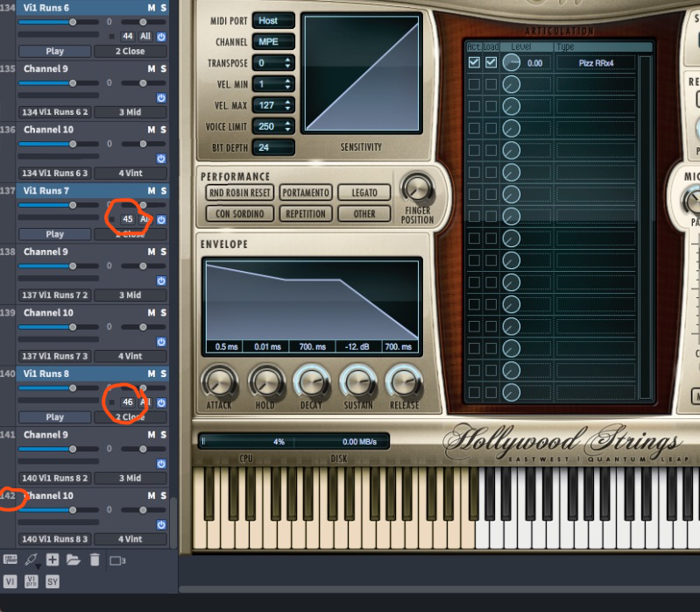Open the Channel MPE dropdown

[x=273, y=41]
